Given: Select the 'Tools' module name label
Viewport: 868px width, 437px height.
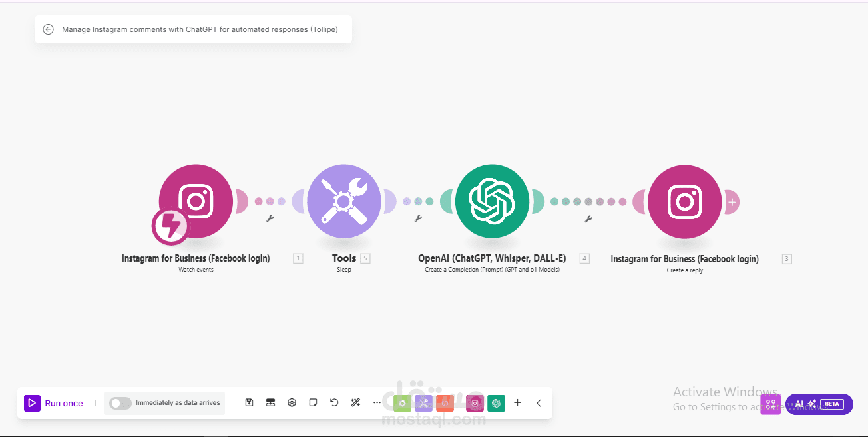Looking at the screenshot, I should [344, 258].
